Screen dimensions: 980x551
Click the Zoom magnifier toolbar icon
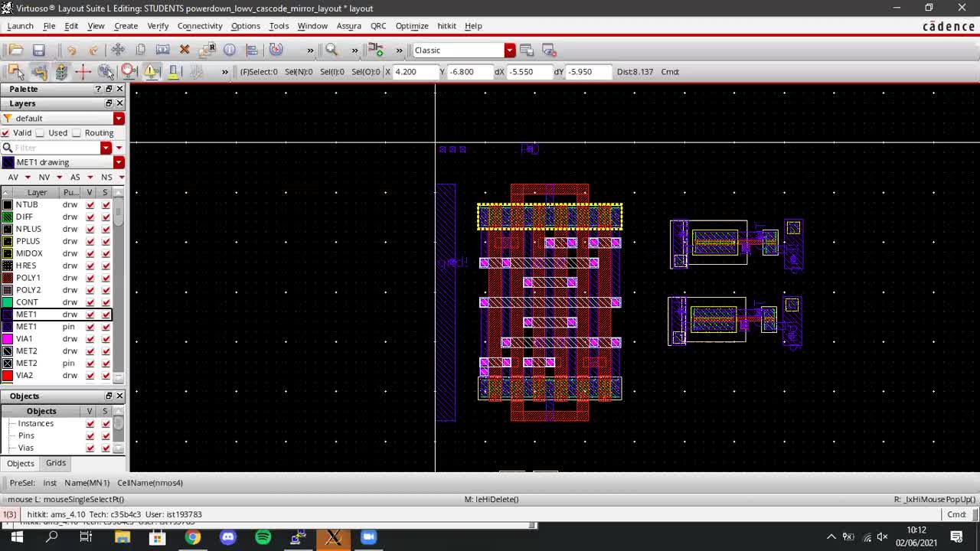pos(332,50)
